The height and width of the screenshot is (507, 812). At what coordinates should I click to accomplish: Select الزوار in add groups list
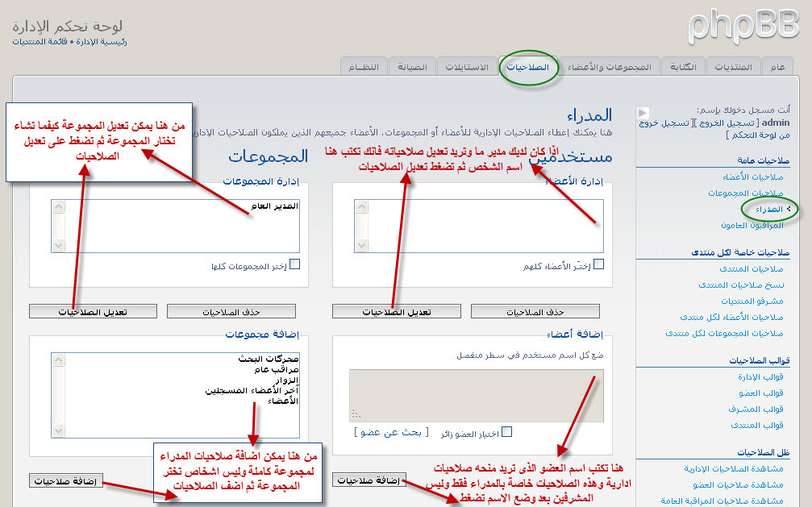tap(286, 380)
